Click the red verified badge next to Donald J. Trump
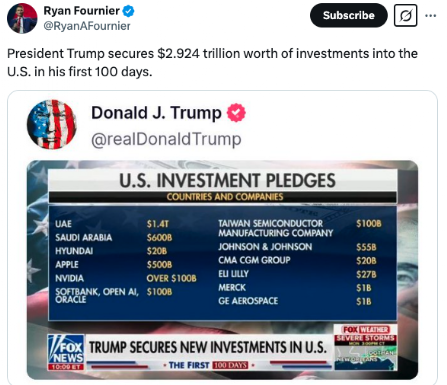 coord(236,113)
